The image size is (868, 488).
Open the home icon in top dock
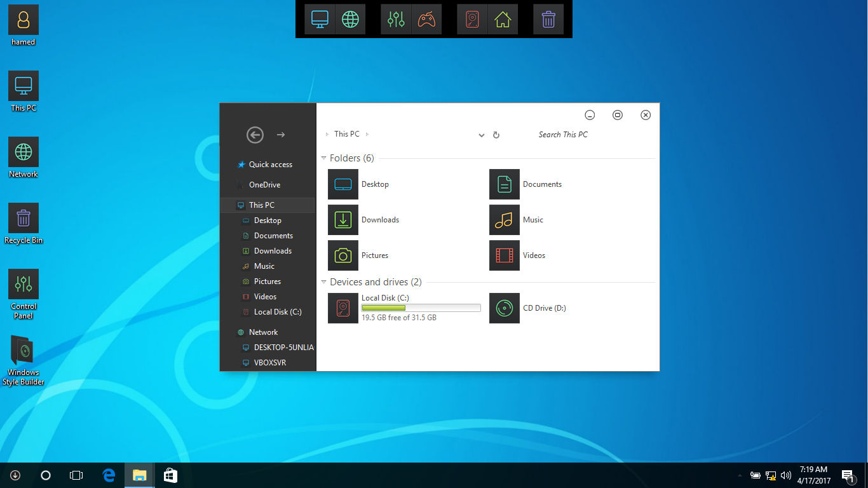point(503,20)
